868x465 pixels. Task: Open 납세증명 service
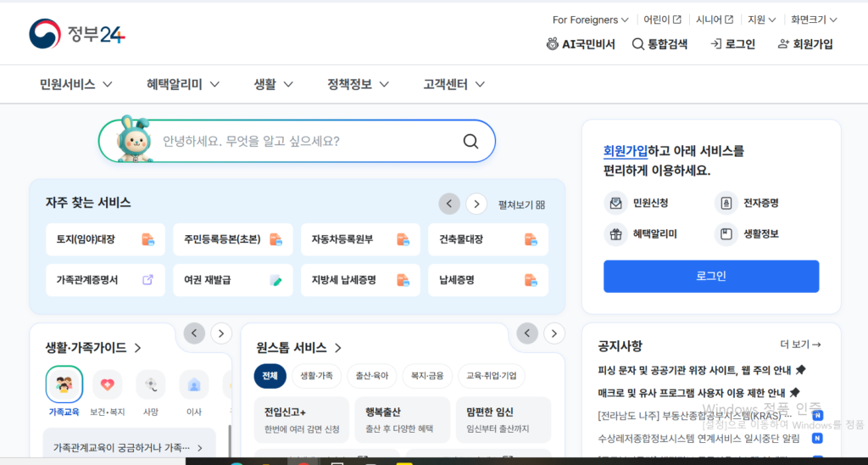488,280
